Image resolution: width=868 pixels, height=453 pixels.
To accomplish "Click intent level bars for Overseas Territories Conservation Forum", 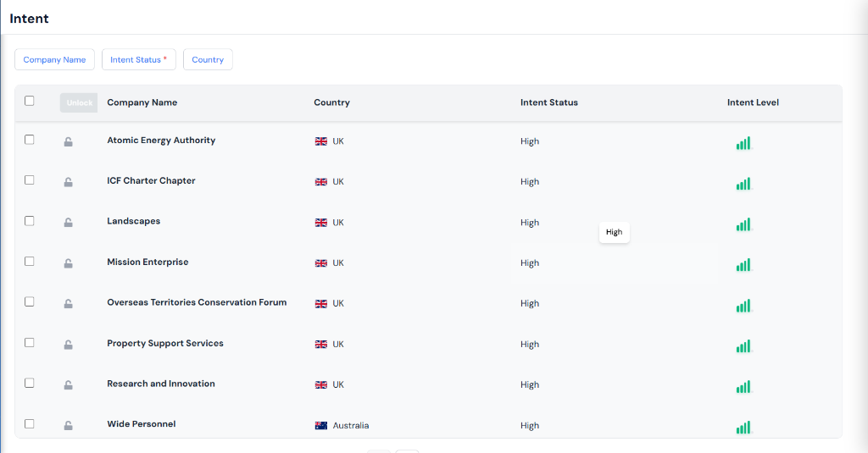I will 744,306.
